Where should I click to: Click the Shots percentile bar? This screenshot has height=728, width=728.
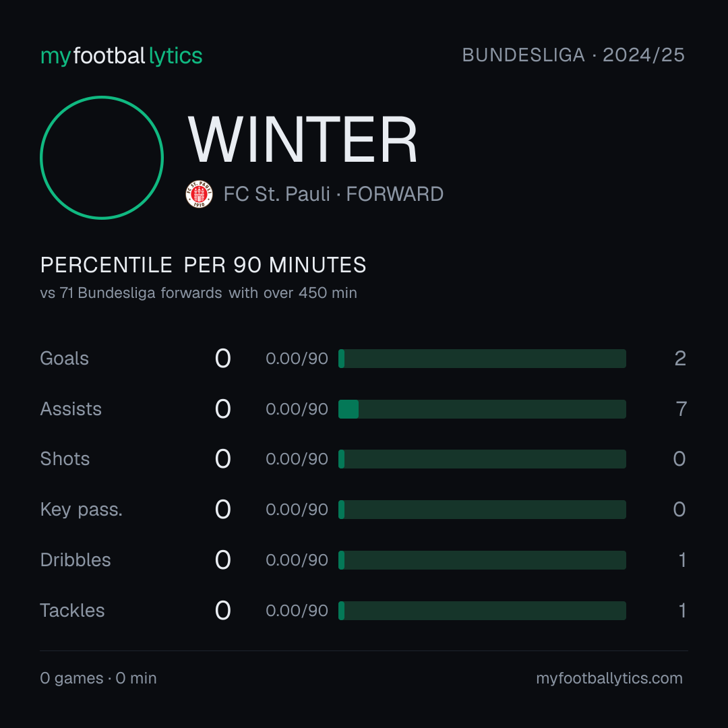click(x=482, y=459)
